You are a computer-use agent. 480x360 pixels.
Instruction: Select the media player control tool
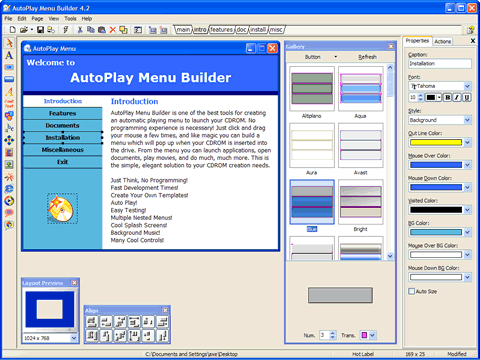pyautogui.click(x=9, y=201)
